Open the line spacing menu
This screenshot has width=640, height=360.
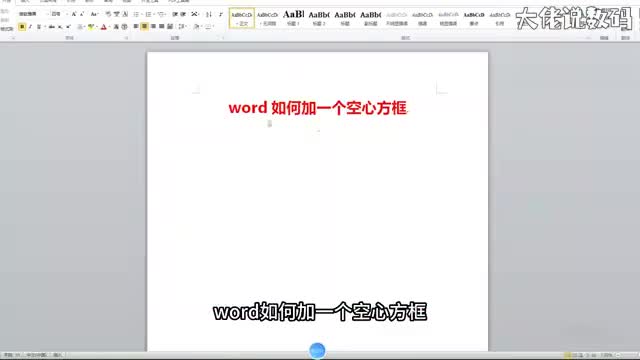182,27
